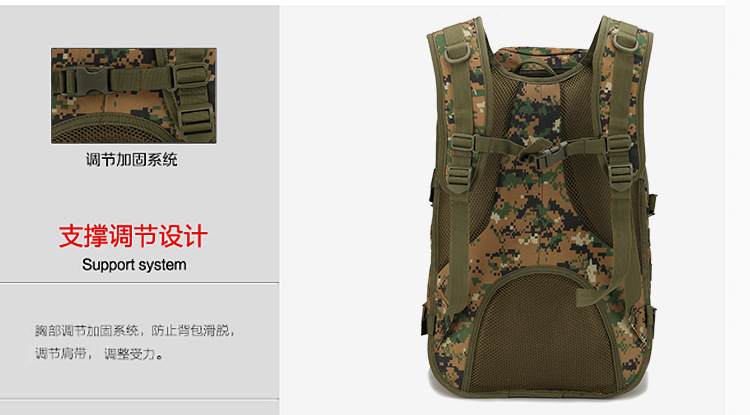Select the caption 调节加固系统 under thumbnail

coord(132,160)
